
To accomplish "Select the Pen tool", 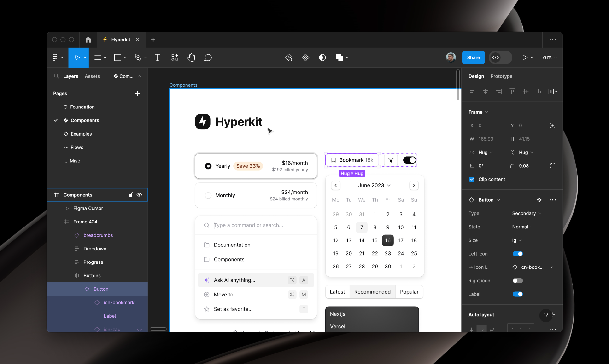I will tap(138, 57).
